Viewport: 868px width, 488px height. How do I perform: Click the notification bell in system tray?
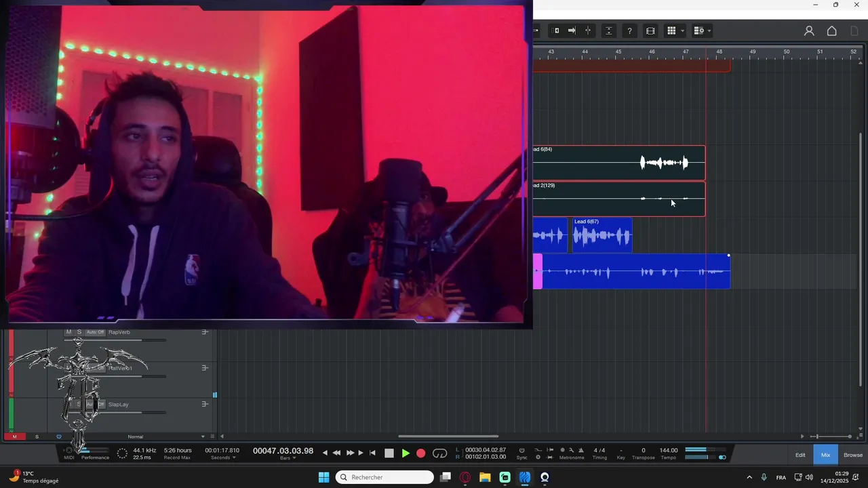[854, 477]
